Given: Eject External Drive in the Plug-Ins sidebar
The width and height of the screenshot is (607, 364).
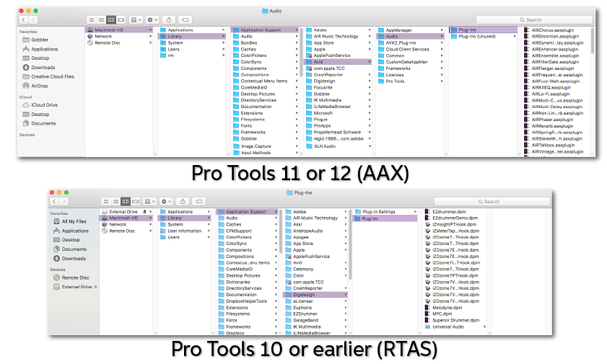Looking at the screenshot, I should pos(95,287).
